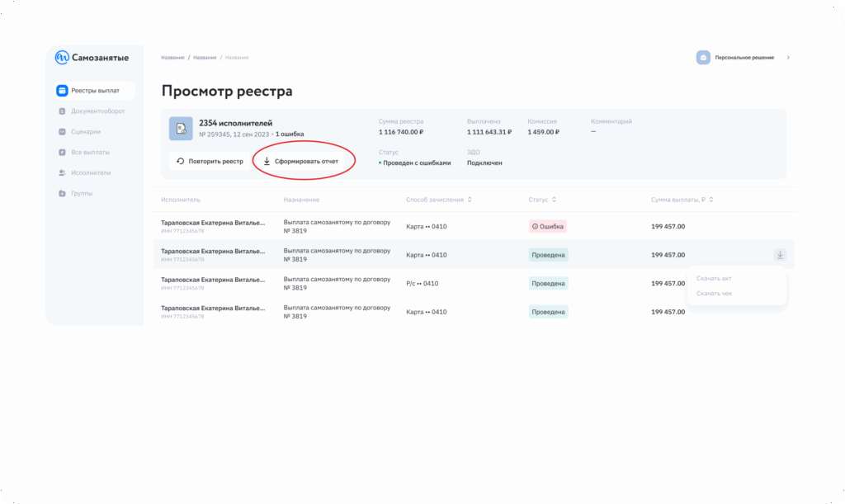Click the registry document icon
The image size is (845, 504).
click(181, 129)
